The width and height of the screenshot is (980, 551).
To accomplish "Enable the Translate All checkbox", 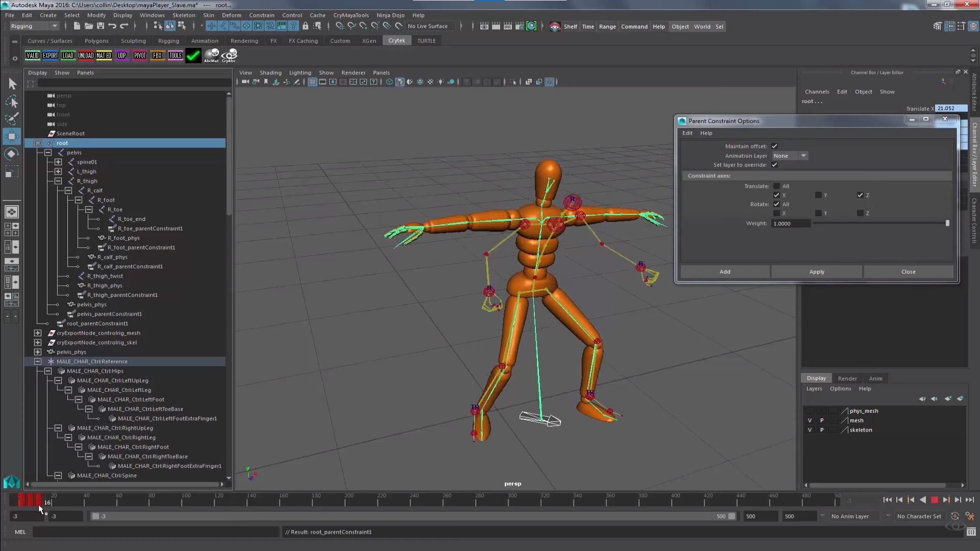I will click(776, 186).
